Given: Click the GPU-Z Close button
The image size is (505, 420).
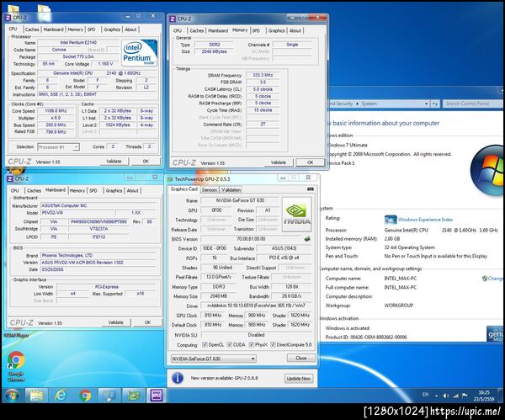Looking at the screenshot, I should click(x=301, y=359).
